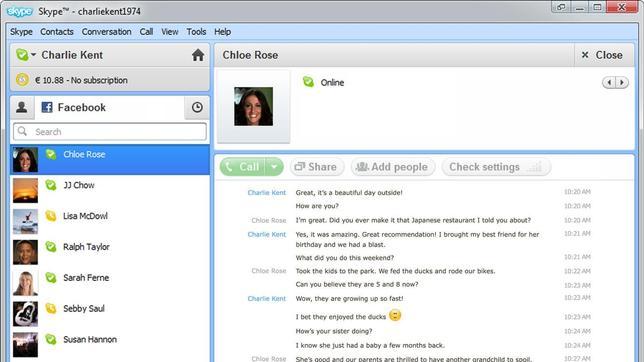Open Charlie Kent's status dropdown
Screen dimensions: 644x362
pos(26,55)
